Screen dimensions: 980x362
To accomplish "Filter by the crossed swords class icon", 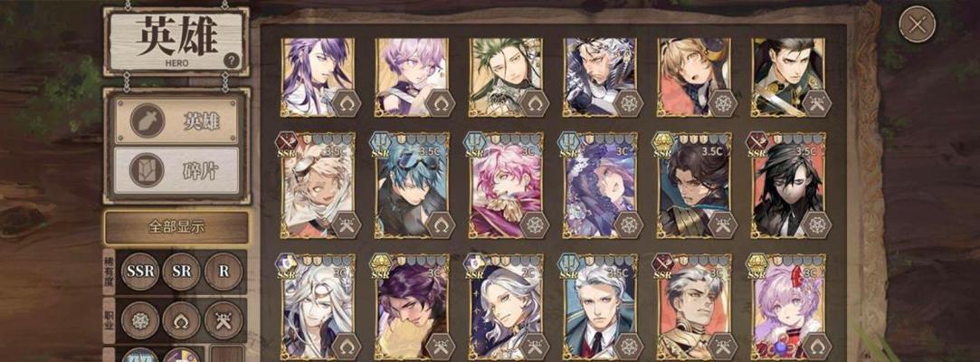I will click(x=224, y=320).
